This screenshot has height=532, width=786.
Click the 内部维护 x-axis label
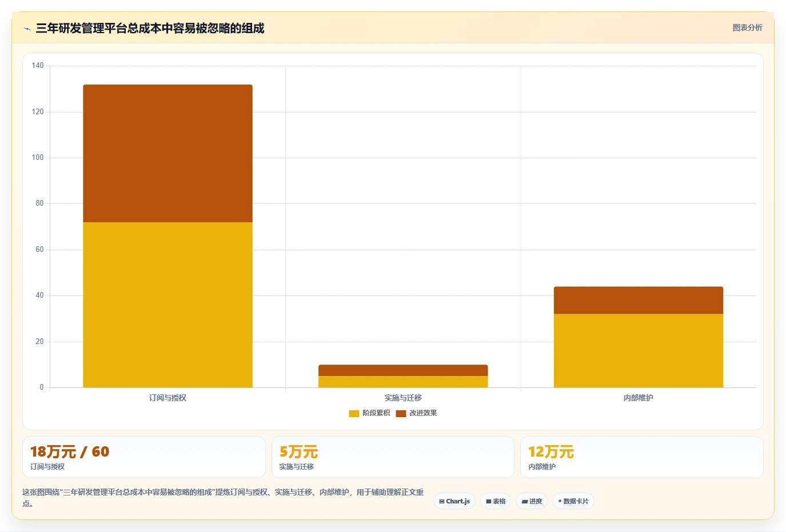(639, 398)
